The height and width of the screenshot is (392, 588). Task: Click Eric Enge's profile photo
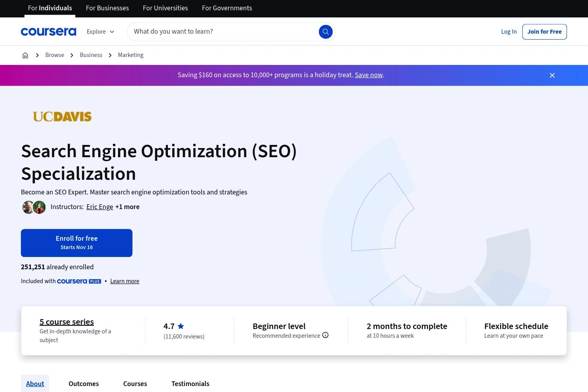pyautogui.click(x=28, y=207)
